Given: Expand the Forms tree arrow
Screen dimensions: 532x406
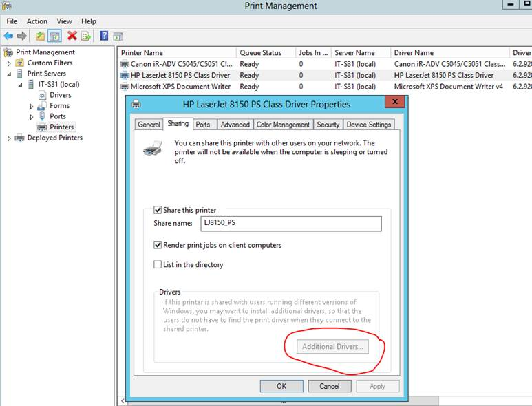Looking at the screenshot, I should coord(32,106).
